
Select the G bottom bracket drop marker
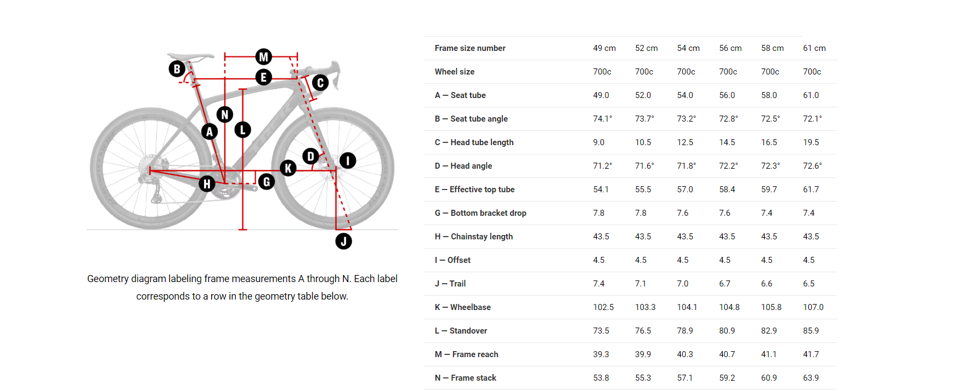(267, 182)
